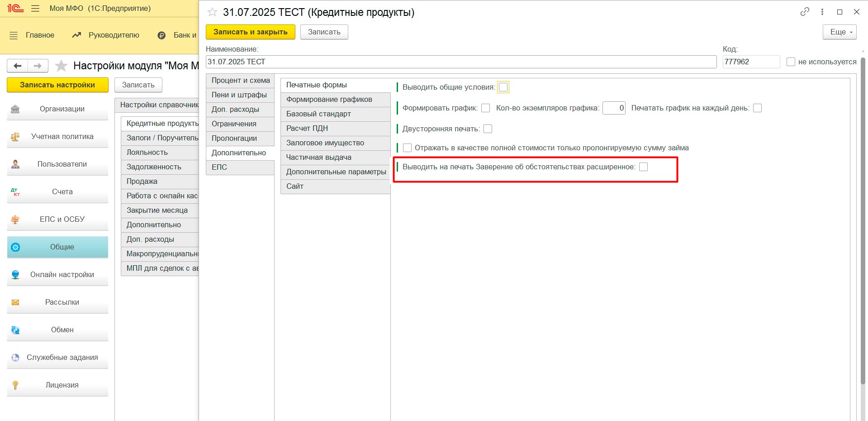Viewport: 868px width, 421px height.
Task: Open the 'Частичная выдача' subtab
Action: (x=336, y=158)
